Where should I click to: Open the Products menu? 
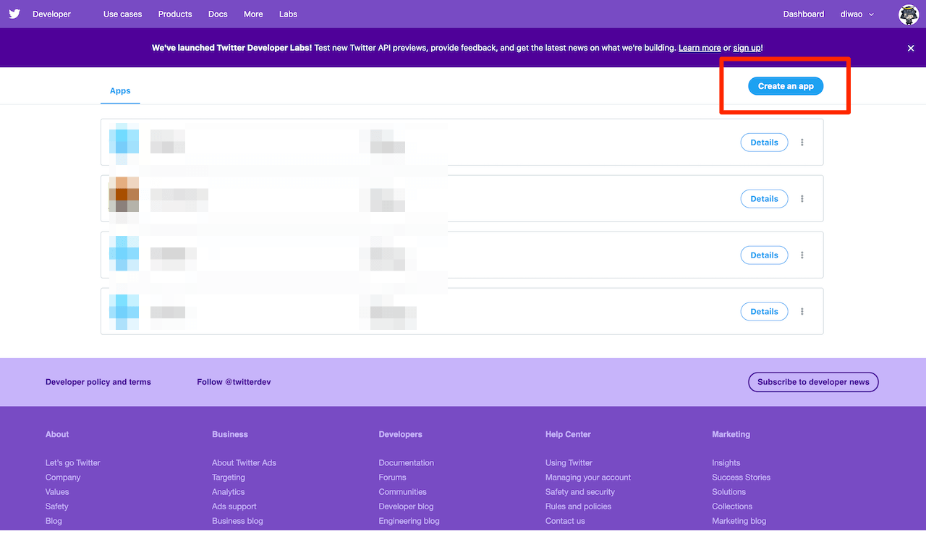tap(175, 14)
